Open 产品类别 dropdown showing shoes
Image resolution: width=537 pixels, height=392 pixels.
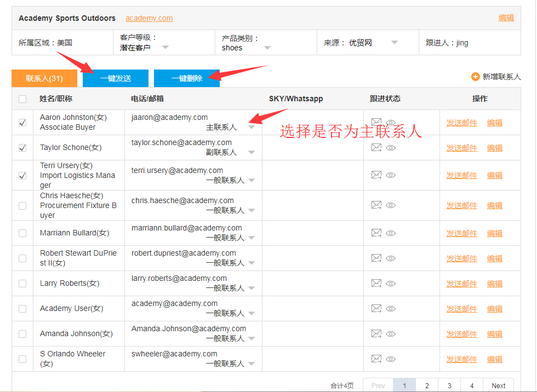267,48
